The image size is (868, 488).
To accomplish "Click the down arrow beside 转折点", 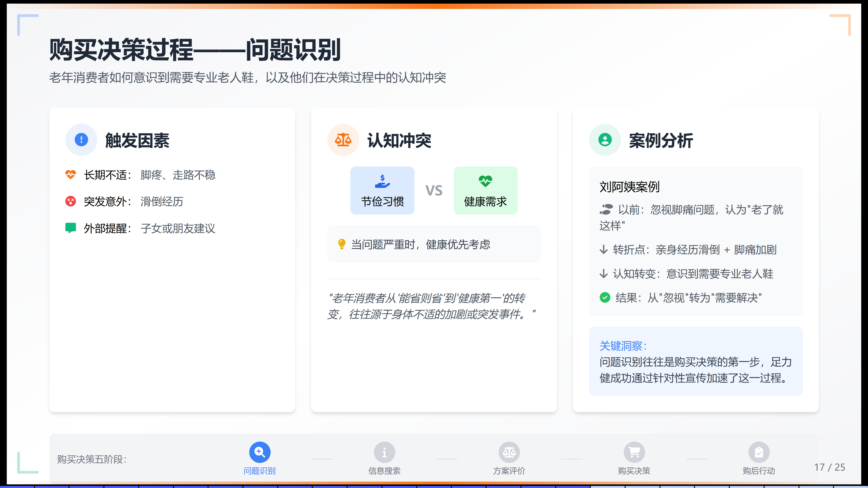I will (604, 250).
